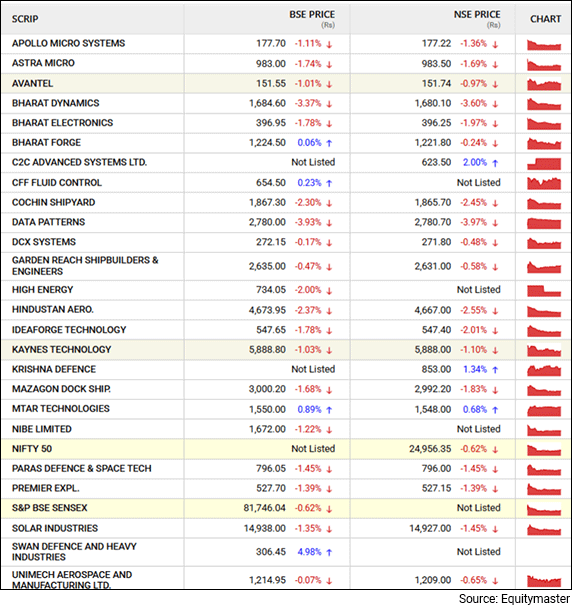This screenshot has width=572, height=610.
Task: Open the SOLAR INDUSTRIES scrip link
Action: pyautogui.click(x=55, y=528)
